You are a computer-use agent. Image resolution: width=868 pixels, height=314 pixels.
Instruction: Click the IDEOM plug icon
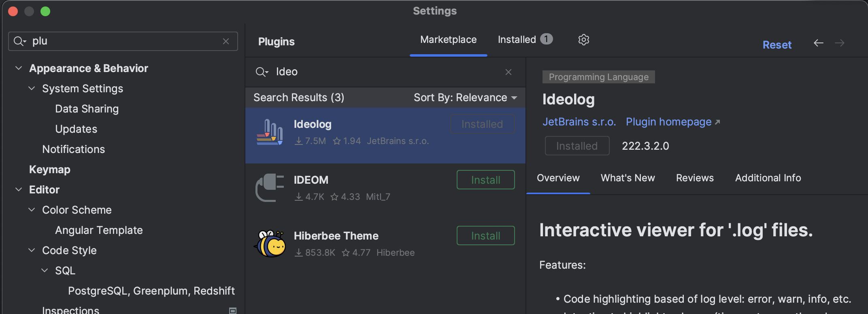270,188
